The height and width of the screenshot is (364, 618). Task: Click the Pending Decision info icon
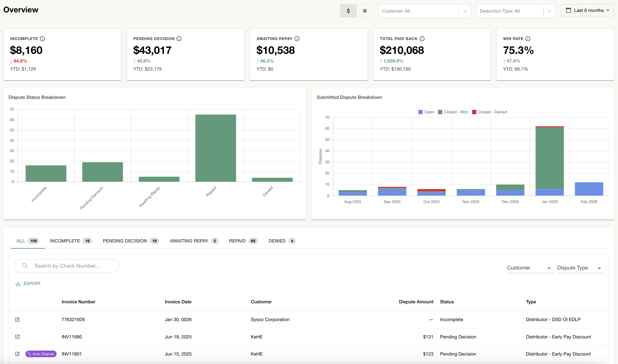tap(179, 39)
